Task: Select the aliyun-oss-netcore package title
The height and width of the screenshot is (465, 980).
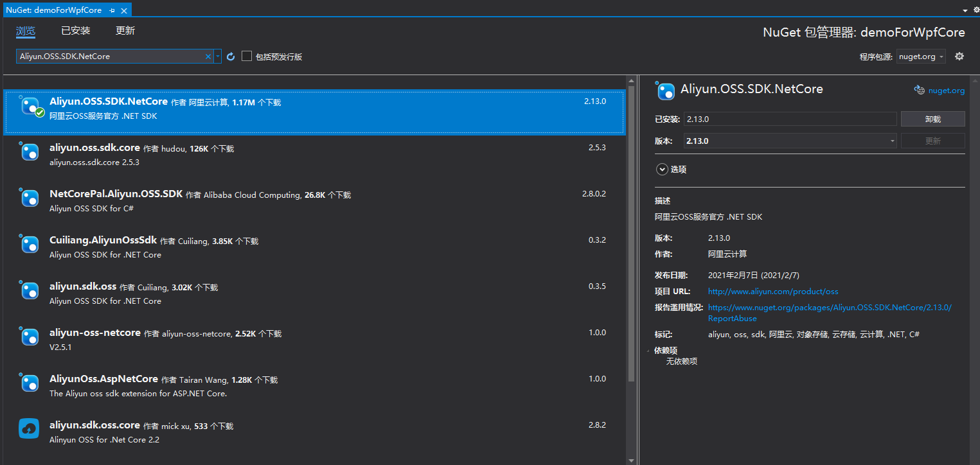Action: 95,333
